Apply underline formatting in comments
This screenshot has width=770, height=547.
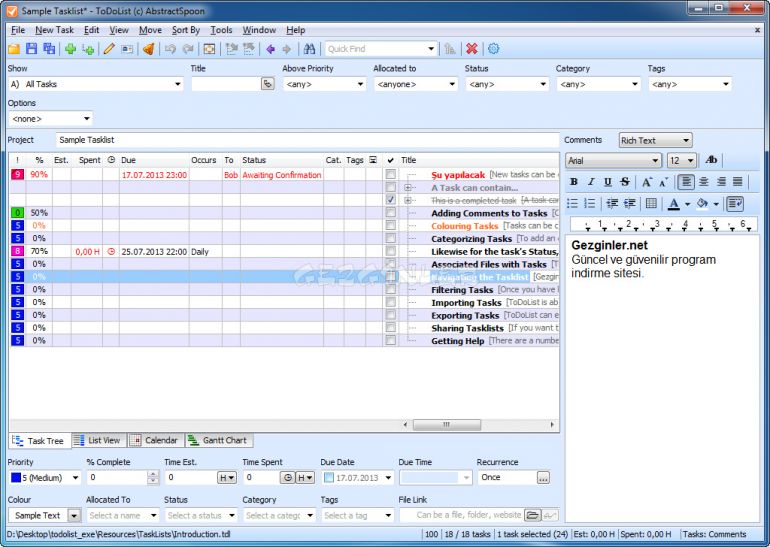click(607, 182)
